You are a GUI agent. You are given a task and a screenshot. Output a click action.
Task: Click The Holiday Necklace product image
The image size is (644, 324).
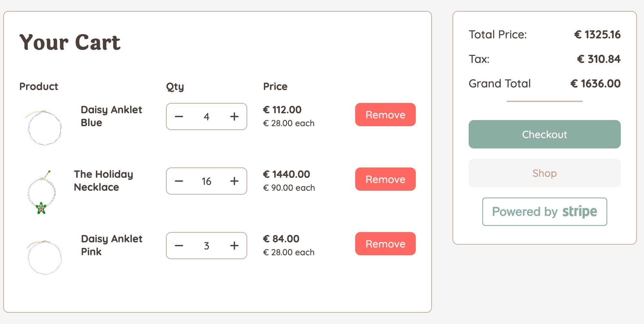pyautogui.click(x=42, y=192)
